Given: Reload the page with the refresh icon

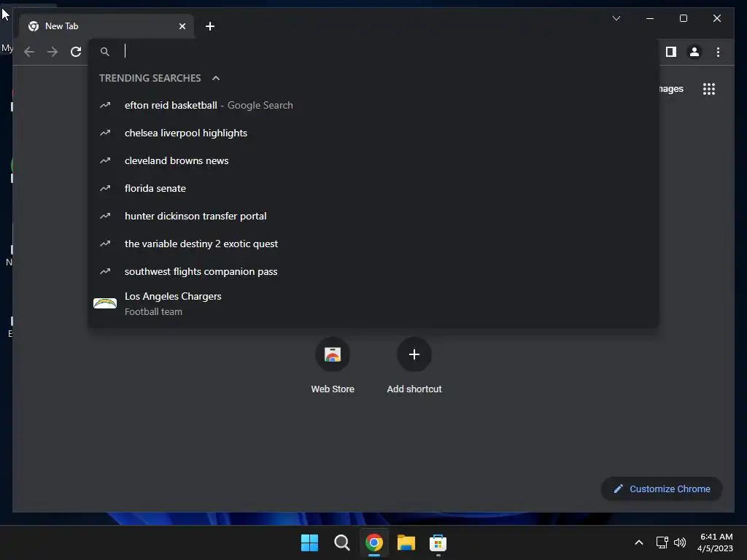Looking at the screenshot, I should (76, 52).
